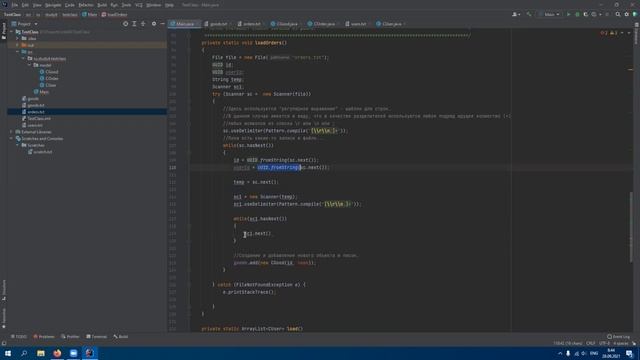Switch to the COrder.java editor tab

(x=322, y=24)
